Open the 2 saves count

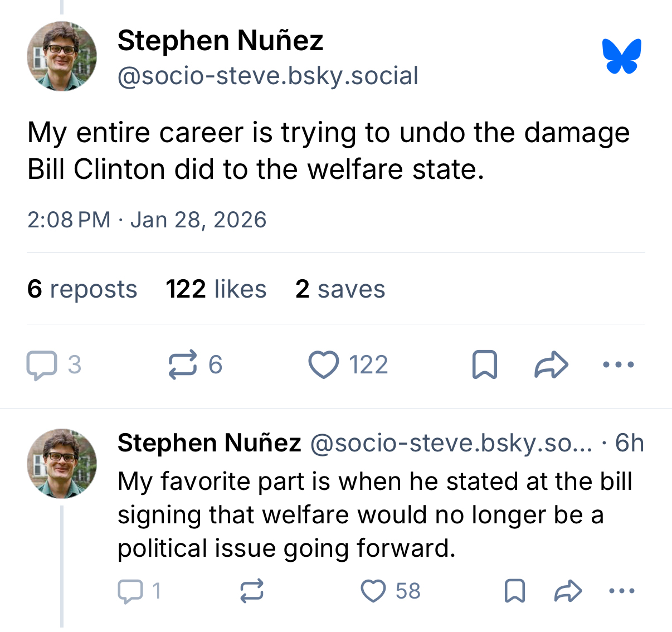coord(340,289)
